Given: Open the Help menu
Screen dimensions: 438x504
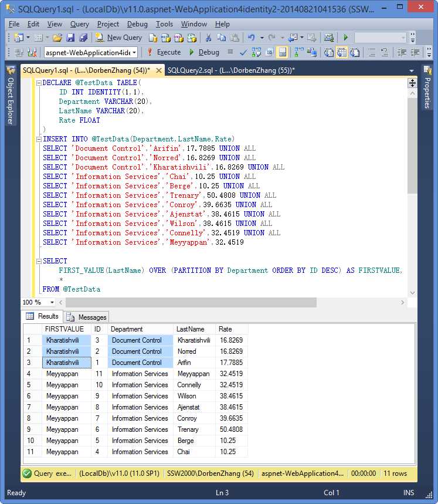Looking at the screenshot, I should pyautogui.click(x=222, y=24).
